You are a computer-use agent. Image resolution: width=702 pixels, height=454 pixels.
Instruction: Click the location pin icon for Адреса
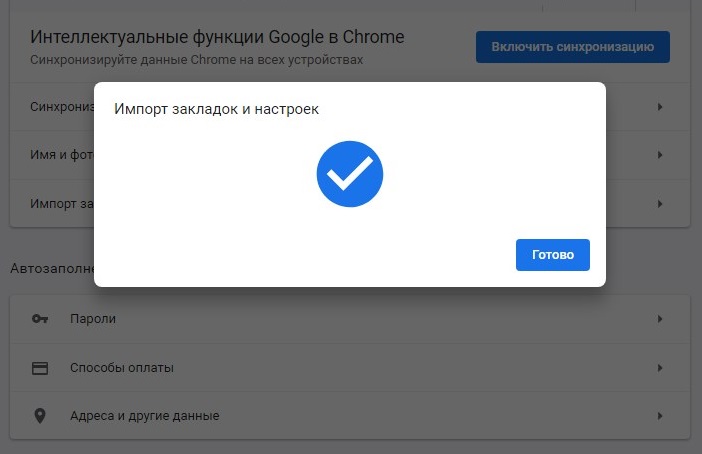tap(40, 416)
